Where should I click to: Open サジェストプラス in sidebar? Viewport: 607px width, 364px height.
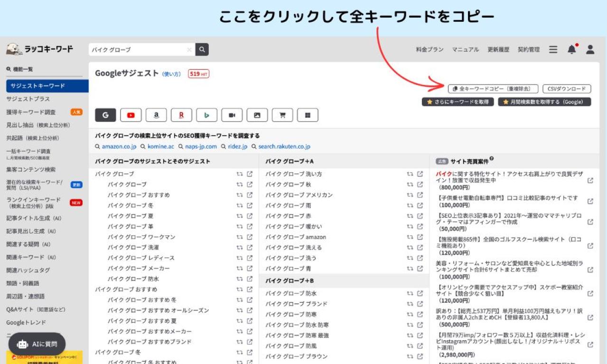click(28, 99)
